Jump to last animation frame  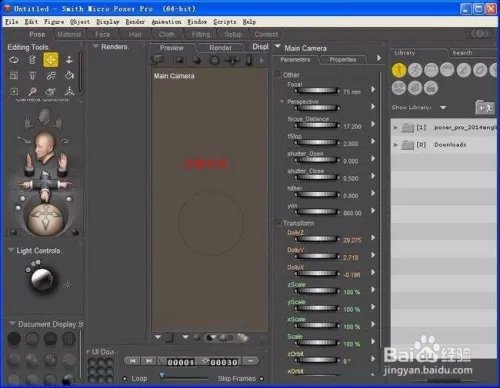click(x=149, y=361)
